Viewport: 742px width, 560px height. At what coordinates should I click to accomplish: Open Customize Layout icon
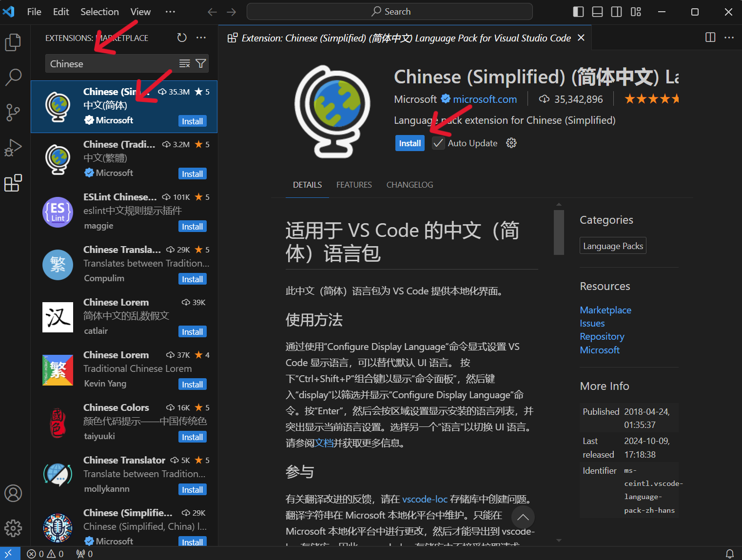636,12
